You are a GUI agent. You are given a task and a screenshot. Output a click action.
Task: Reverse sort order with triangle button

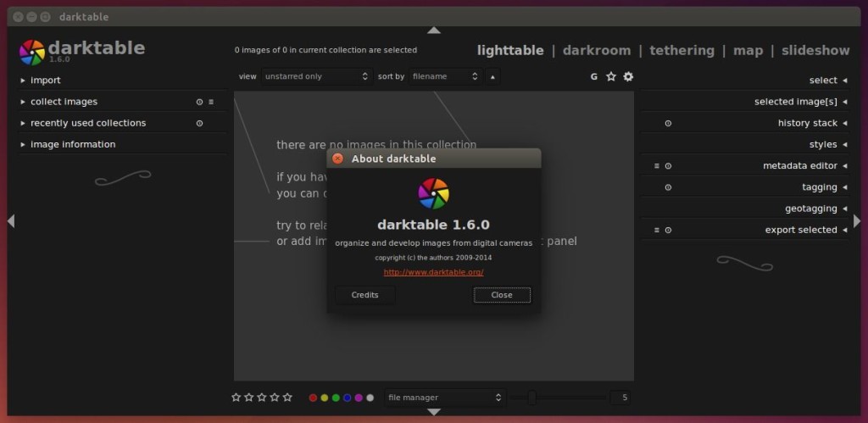492,76
